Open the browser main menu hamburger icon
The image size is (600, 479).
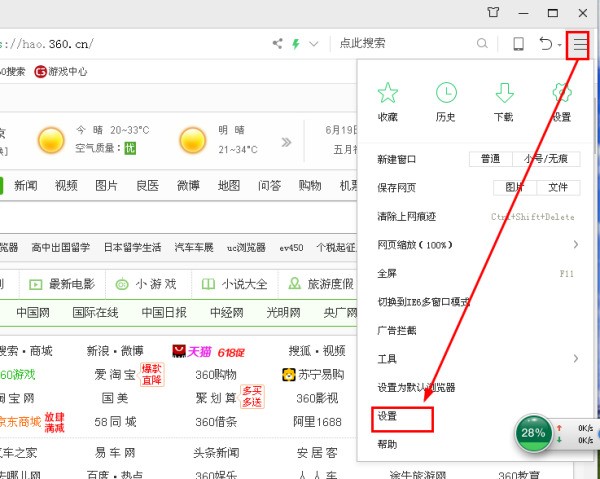(580, 44)
